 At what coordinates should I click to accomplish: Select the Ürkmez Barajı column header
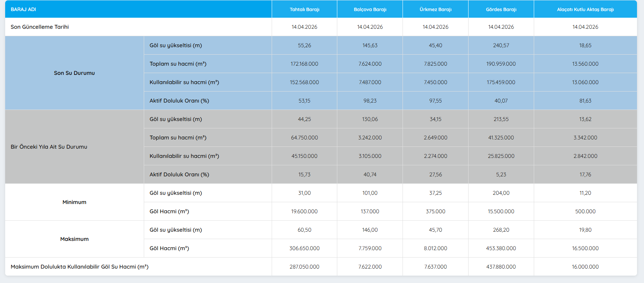click(x=435, y=9)
